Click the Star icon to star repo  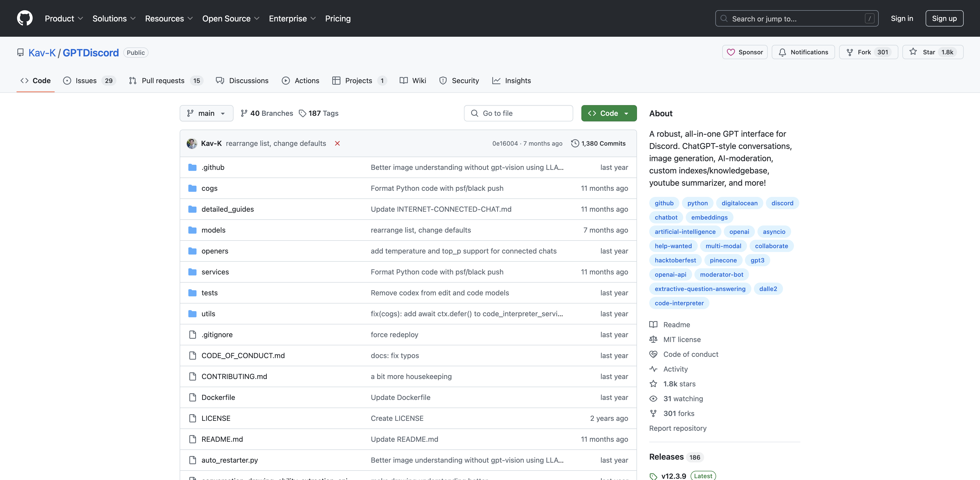point(913,52)
